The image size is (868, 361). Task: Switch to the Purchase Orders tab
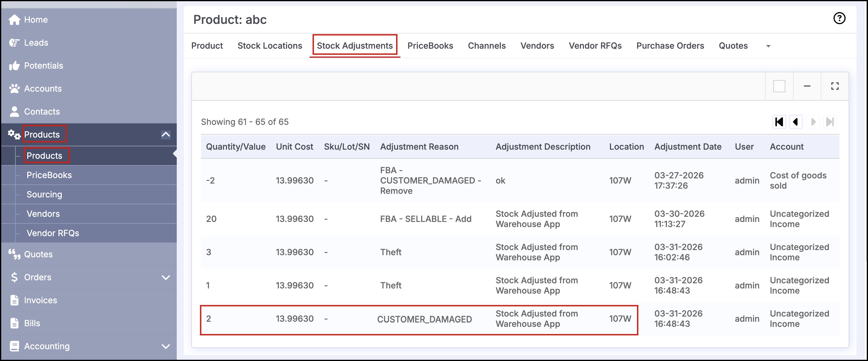point(670,46)
